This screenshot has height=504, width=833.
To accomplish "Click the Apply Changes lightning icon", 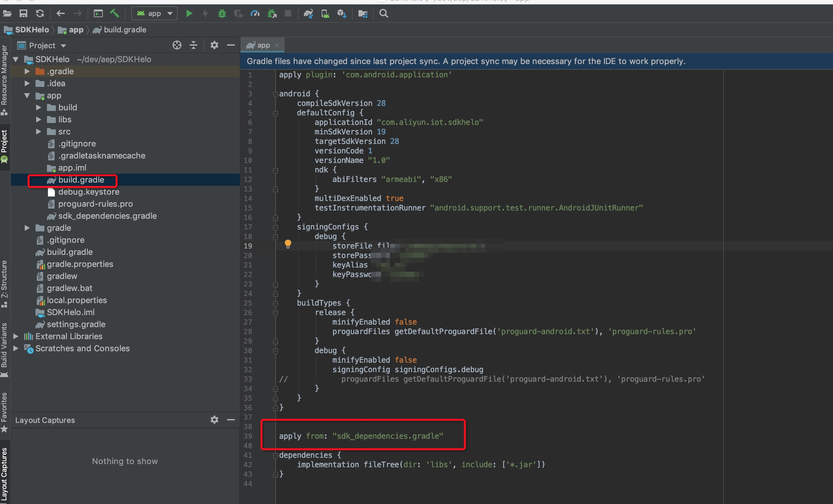I will 205,14.
